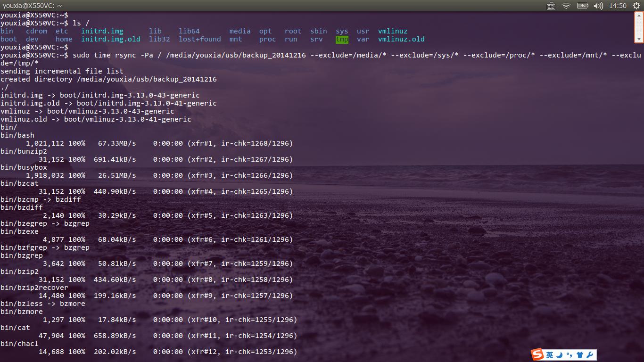Toggle the half-moon full/half-width switch
Screen dimensions: 644x362
pos(560,355)
